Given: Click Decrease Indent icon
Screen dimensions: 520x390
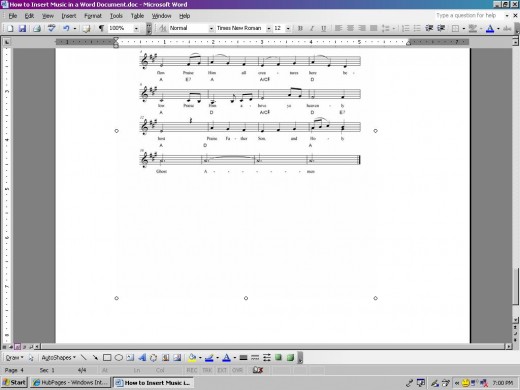Looking at the screenshot, I should [x=429, y=28].
